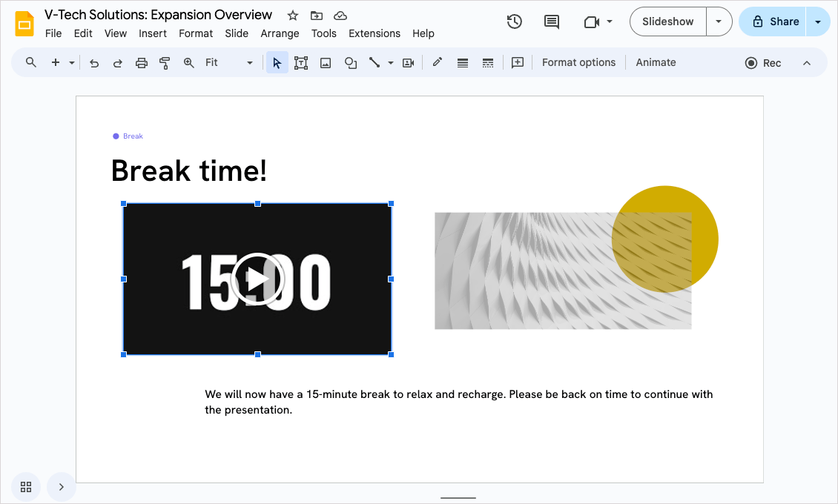The image size is (838, 504).
Task: Open the Tools menu
Action: [x=324, y=33]
